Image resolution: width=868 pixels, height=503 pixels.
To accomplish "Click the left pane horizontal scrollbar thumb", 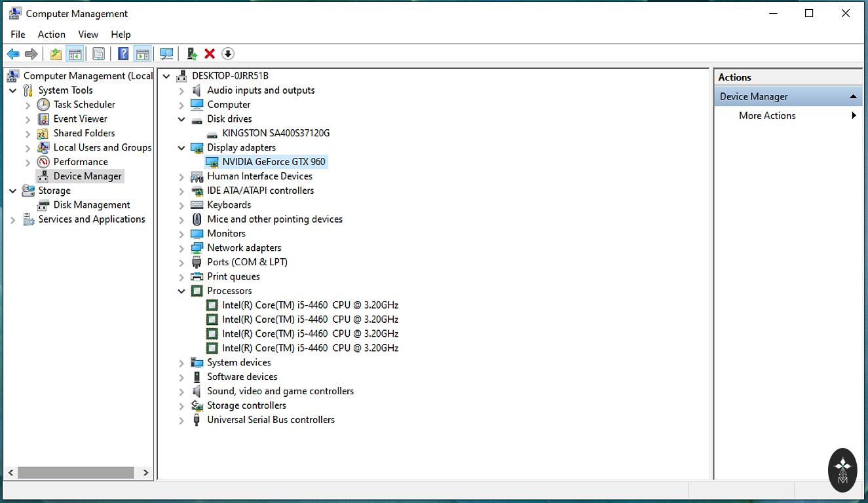I will [x=75, y=472].
